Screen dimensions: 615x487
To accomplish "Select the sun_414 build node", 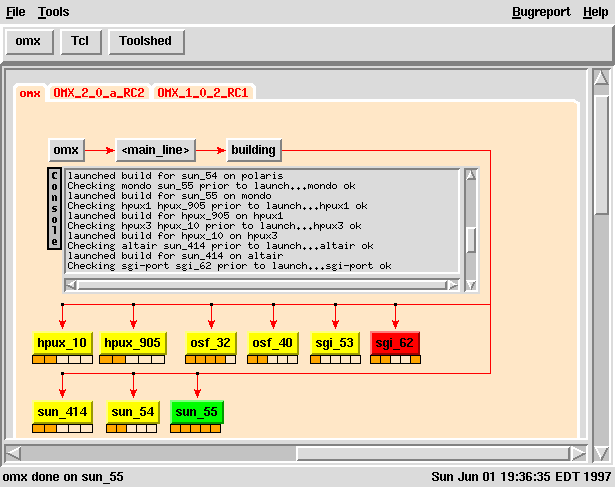I will tap(62, 412).
